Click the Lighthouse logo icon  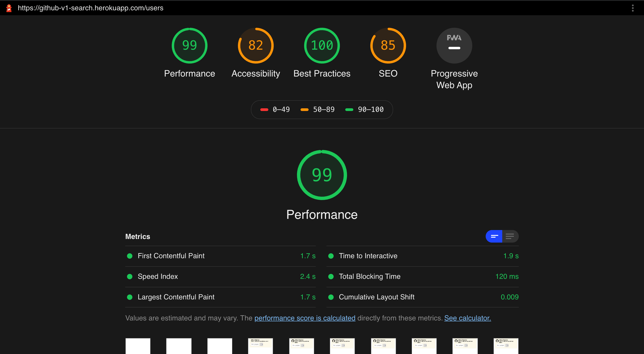click(9, 8)
